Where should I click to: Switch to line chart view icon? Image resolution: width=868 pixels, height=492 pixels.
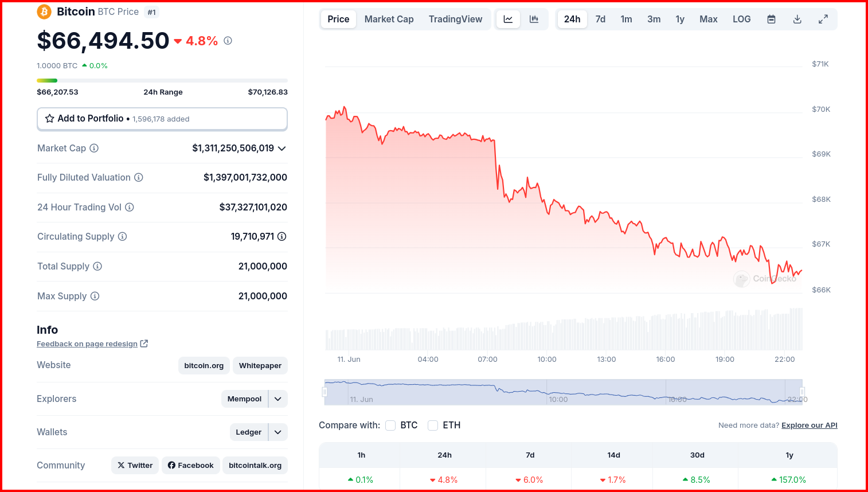tap(508, 19)
